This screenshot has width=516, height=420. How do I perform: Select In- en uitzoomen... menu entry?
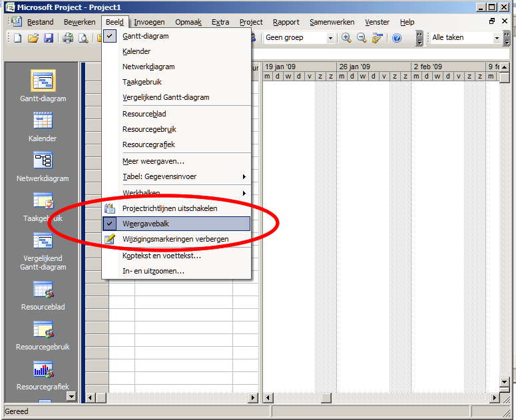176,271
